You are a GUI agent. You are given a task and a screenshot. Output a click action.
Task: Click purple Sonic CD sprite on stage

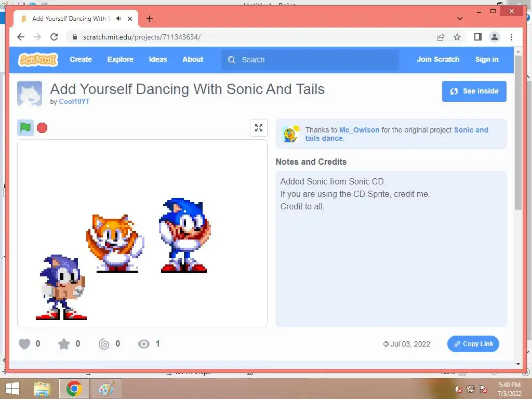pyautogui.click(x=62, y=287)
